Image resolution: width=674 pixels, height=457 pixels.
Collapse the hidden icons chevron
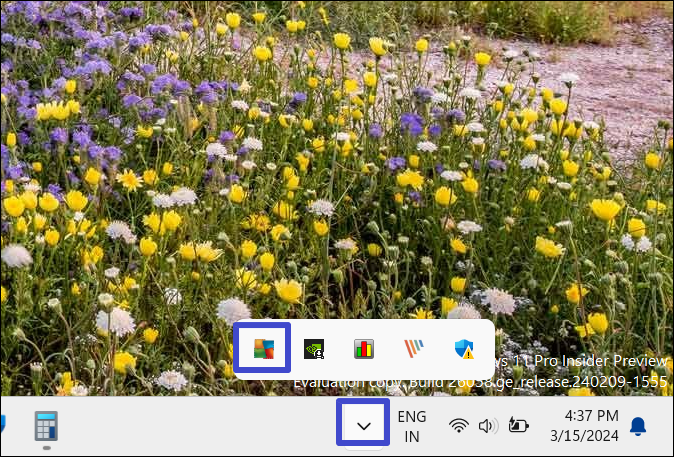(364, 426)
